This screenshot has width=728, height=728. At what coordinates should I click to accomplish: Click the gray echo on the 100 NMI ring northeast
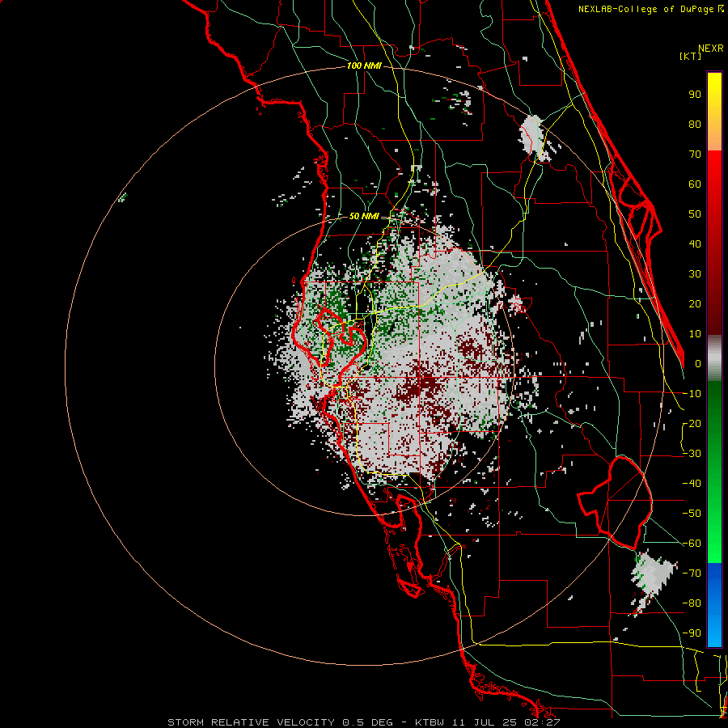coord(531,137)
